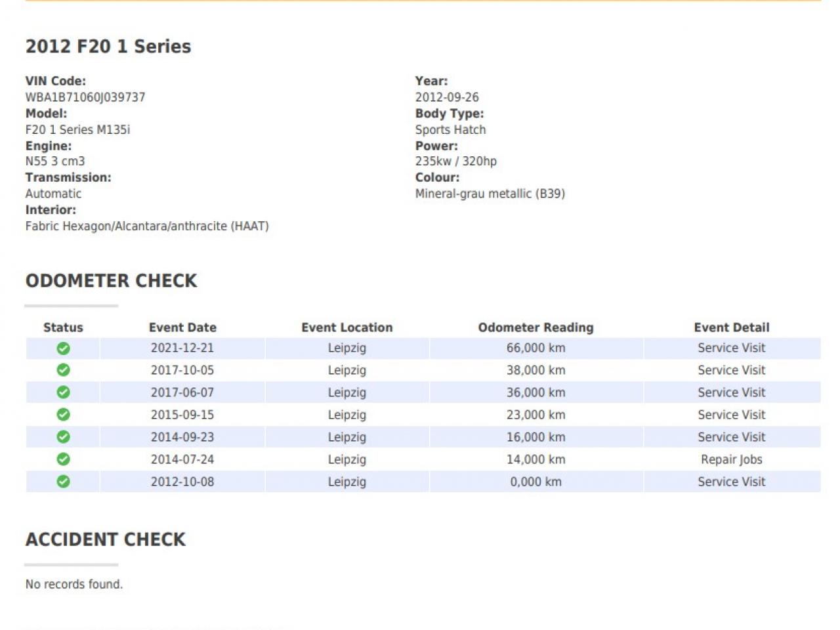The width and height of the screenshot is (840, 630).
Task: Click the VIN code WBA1B71060J039737
Action: pos(85,97)
